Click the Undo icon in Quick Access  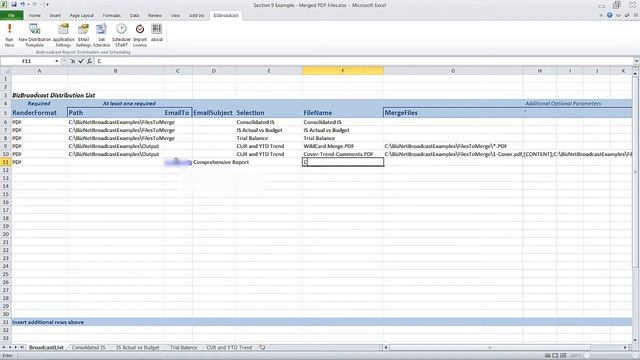coord(22,4)
